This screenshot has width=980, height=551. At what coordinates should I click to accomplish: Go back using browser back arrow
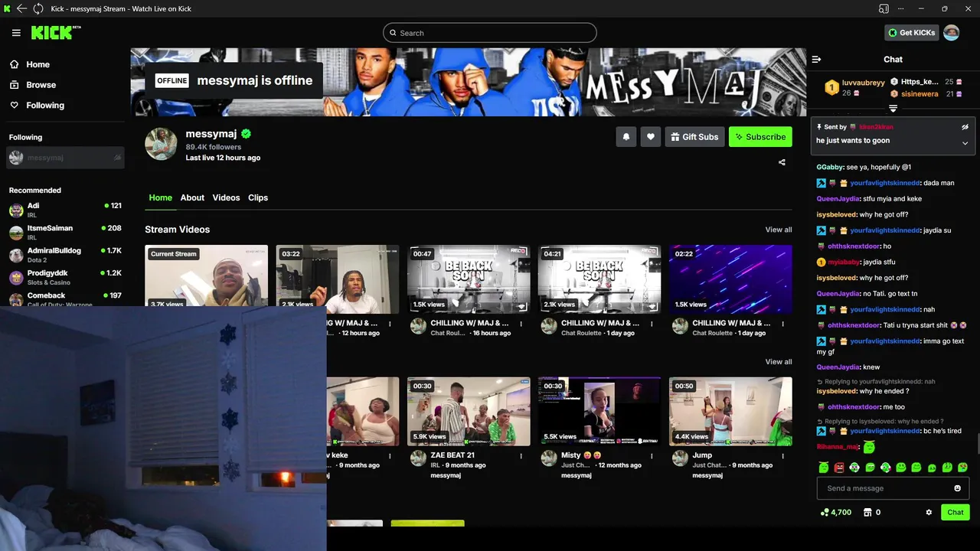click(x=21, y=8)
